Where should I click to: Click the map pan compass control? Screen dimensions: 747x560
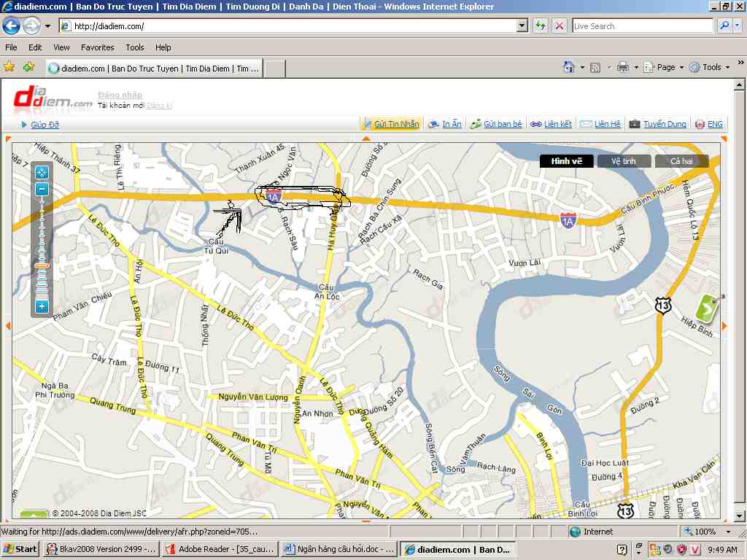[x=42, y=172]
